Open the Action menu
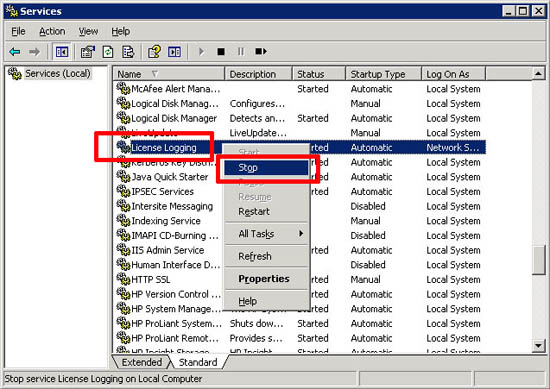The width and height of the screenshot is (550, 389). click(52, 32)
